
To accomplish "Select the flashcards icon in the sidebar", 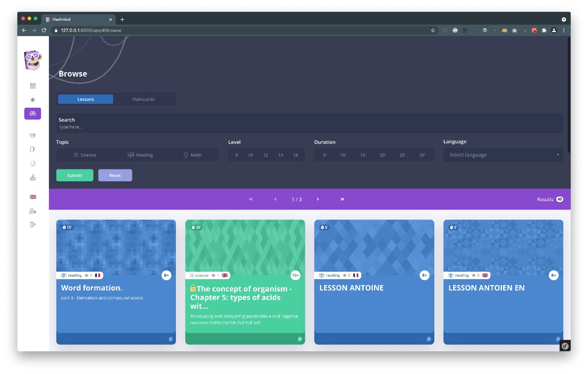I will [x=33, y=149].
